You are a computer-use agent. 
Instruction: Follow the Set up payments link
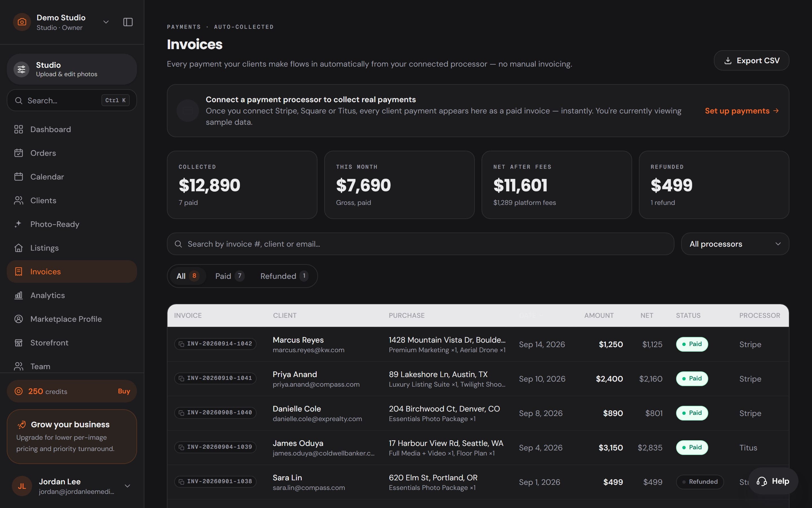(x=742, y=111)
